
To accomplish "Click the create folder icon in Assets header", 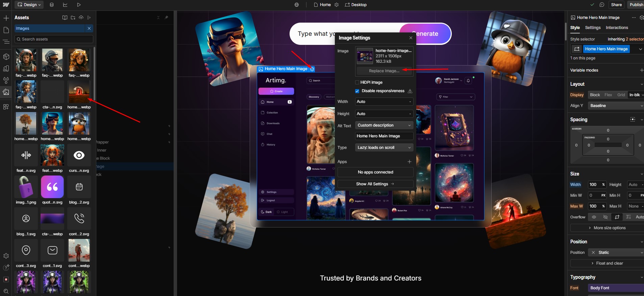I will (x=73, y=18).
